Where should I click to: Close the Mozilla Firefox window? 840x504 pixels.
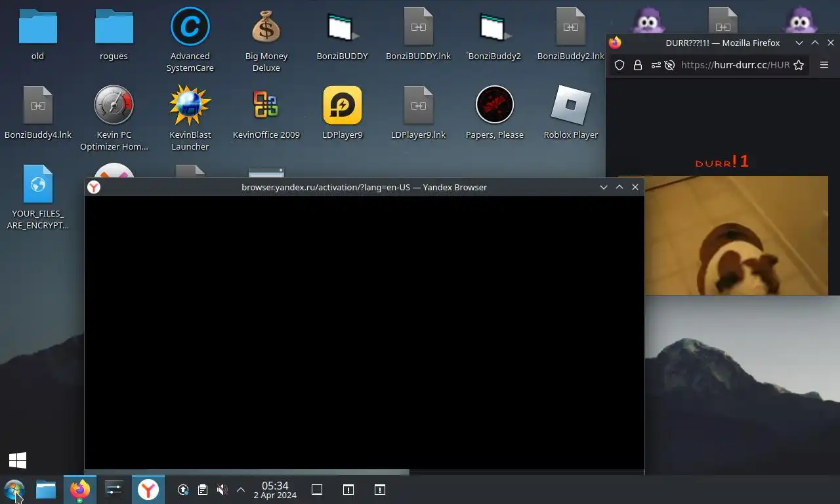click(x=831, y=43)
